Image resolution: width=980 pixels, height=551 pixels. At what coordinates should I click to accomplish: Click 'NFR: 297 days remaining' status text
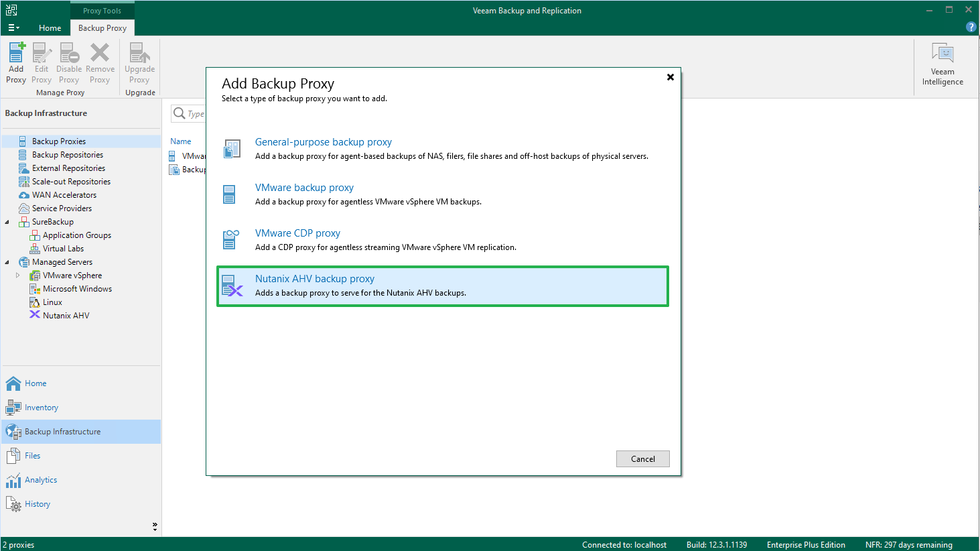908,545
